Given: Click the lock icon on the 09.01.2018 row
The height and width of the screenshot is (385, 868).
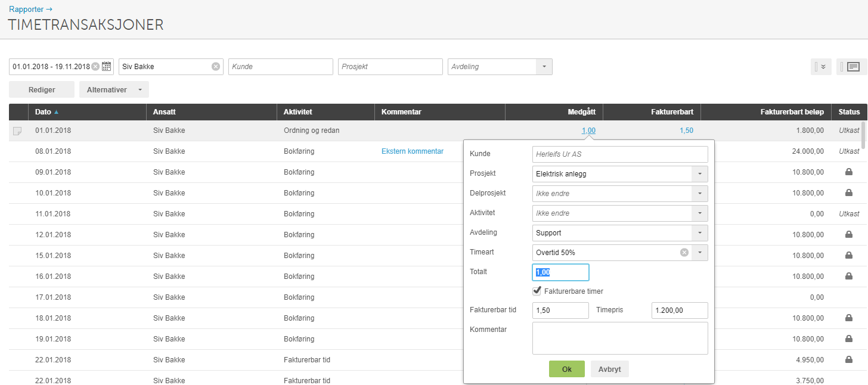Looking at the screenshot, I should 849,172.
